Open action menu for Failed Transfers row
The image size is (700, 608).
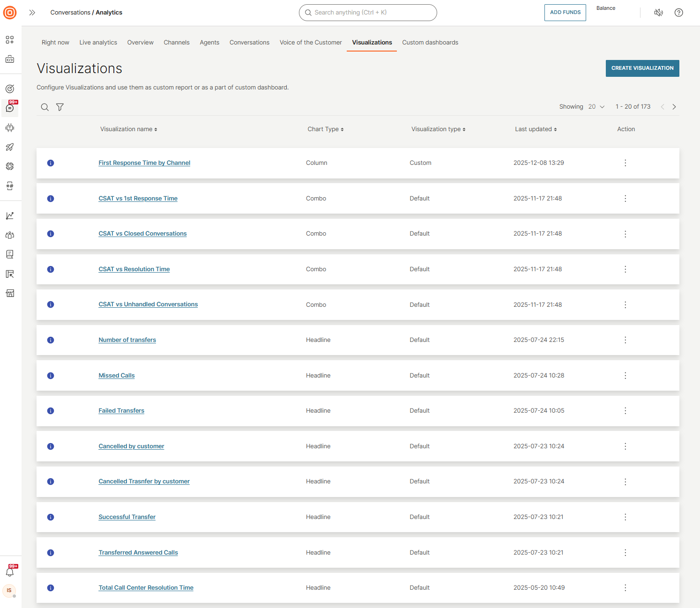coord(625,411)
